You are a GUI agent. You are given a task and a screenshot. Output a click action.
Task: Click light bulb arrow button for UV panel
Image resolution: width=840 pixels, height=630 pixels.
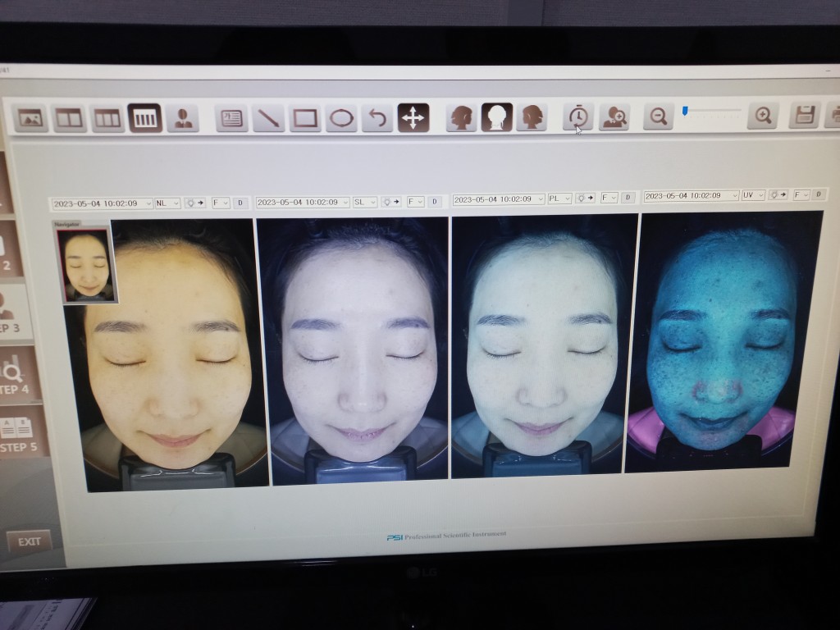coord(778,195)
